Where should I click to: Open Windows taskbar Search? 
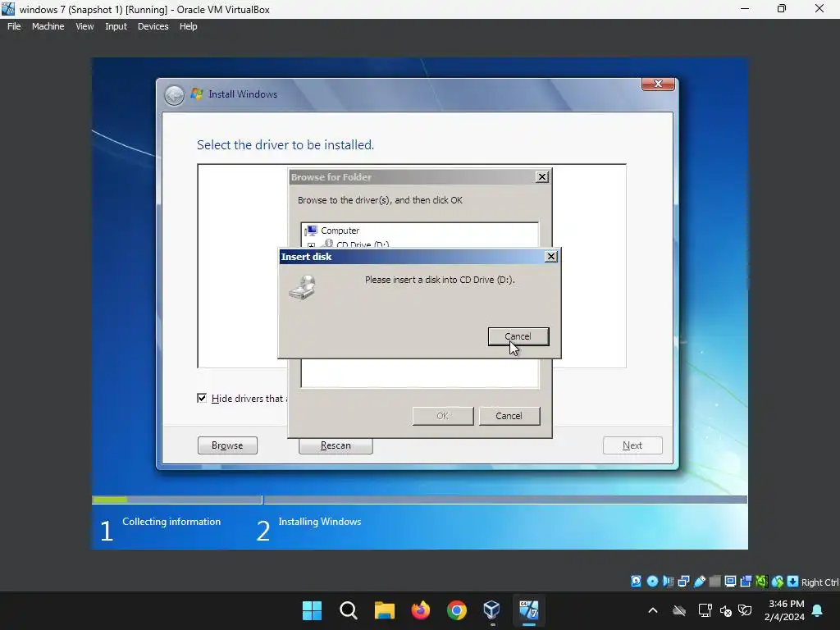[x=348, y=610]
